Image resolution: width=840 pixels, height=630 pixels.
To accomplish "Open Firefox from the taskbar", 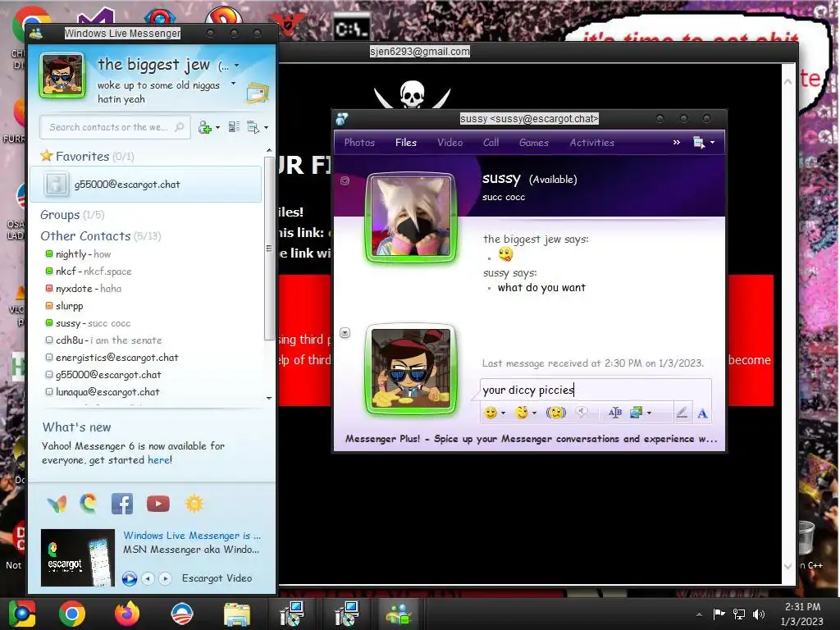I will pos(127,614).
